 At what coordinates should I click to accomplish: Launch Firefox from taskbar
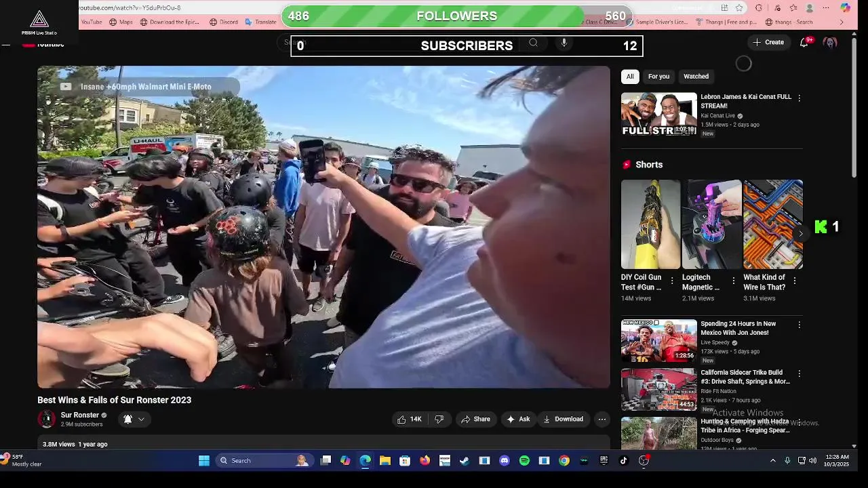click(x=425, y=461)
